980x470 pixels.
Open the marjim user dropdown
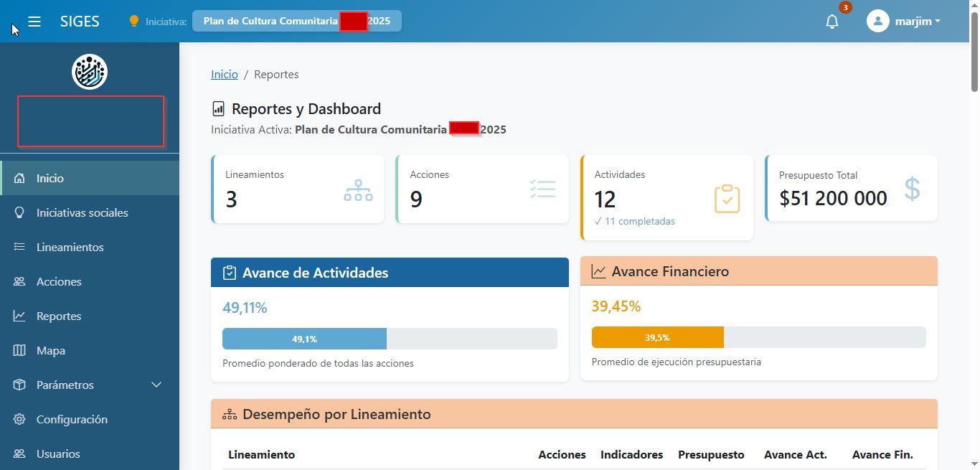tap(904, 21)
